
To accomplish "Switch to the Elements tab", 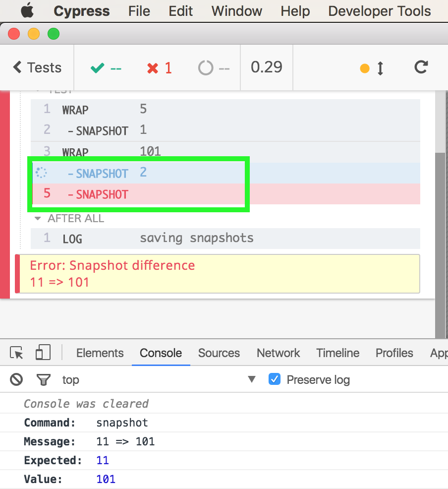I will click(x=100, y=353).
